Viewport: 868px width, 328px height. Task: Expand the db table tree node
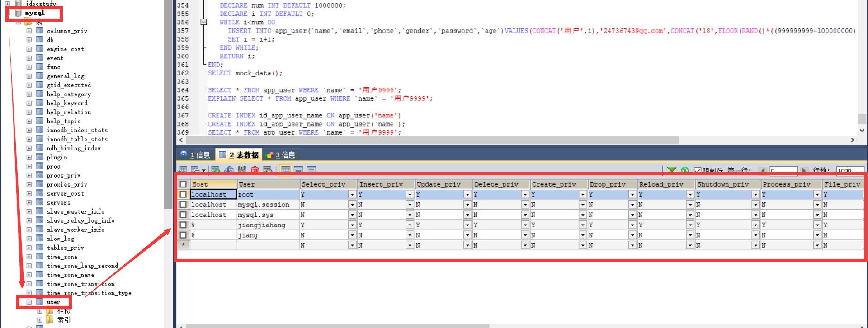coord(29,40)
